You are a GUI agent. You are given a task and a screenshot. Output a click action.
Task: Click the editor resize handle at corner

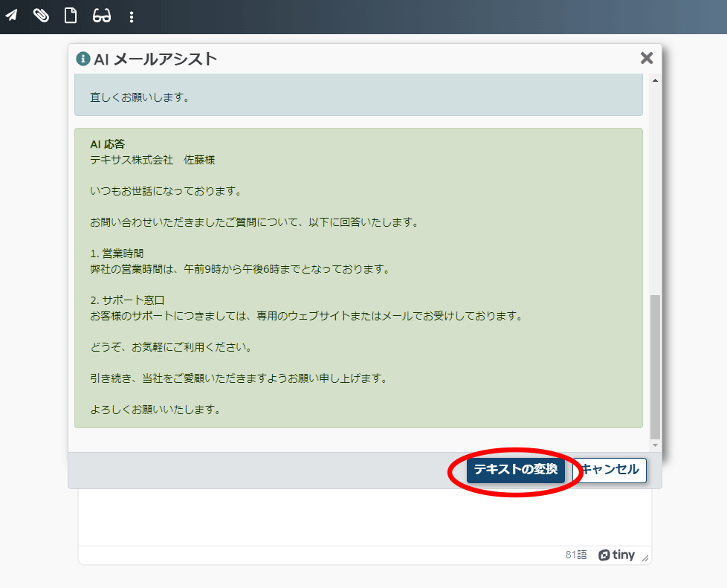click(645, 558)
